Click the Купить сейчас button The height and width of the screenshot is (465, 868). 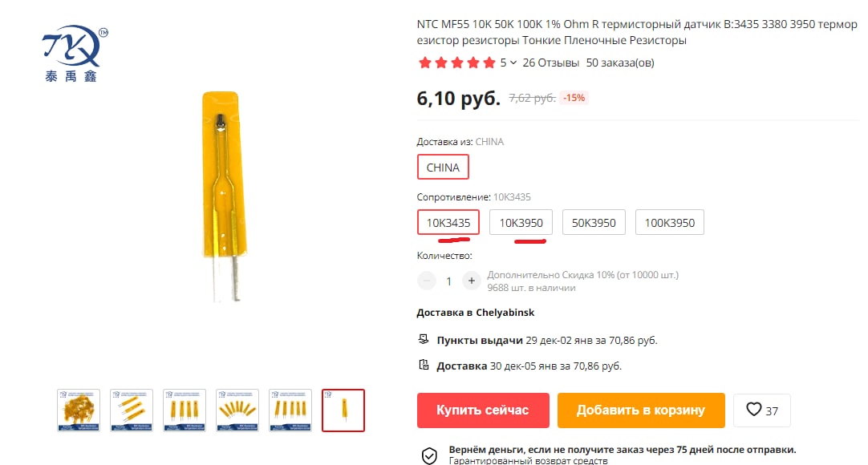coord(483,410)
